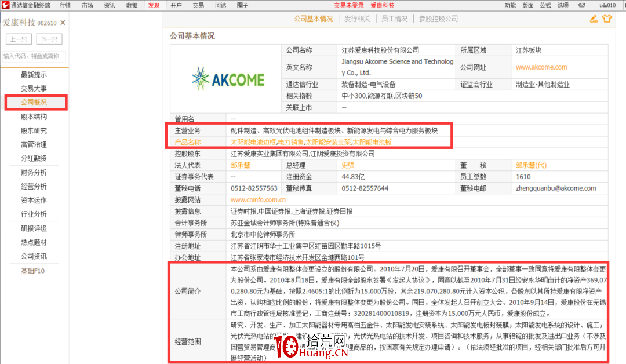Switch to the 参股控股公司 tab
This screenshot has height=364, width=626.
click(438, 19)
